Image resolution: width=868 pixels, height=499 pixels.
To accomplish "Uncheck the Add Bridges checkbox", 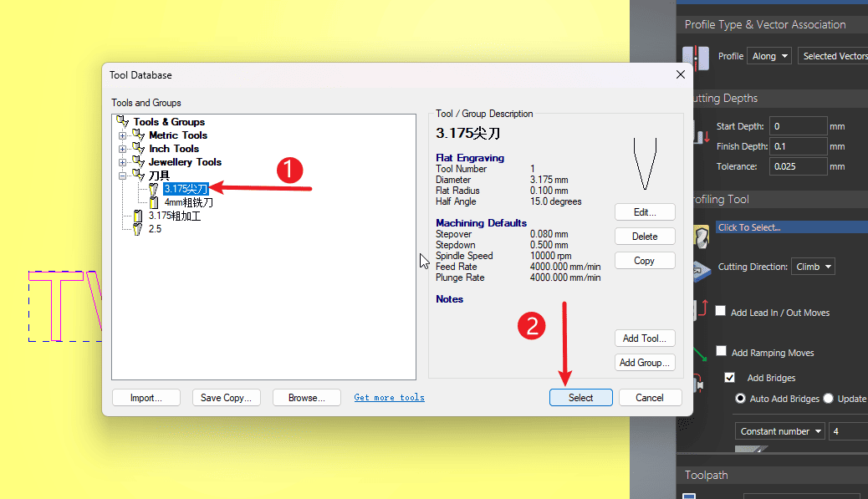I will (729, 378).
